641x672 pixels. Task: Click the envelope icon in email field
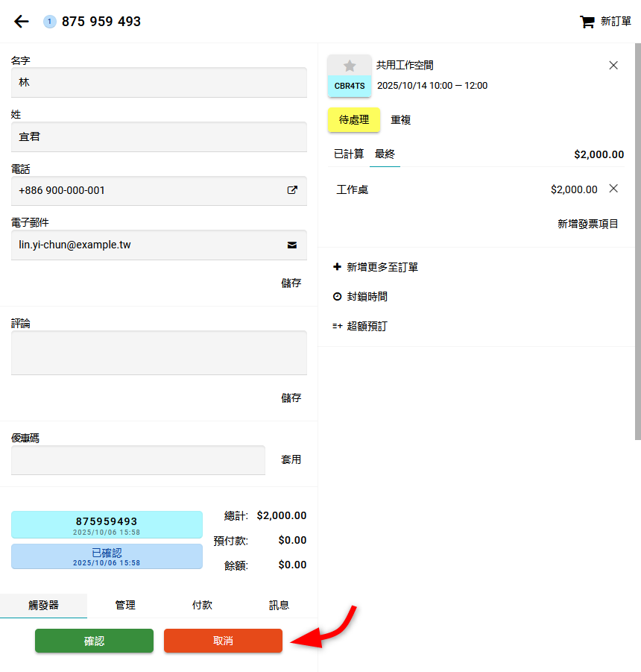click(292, 245)
